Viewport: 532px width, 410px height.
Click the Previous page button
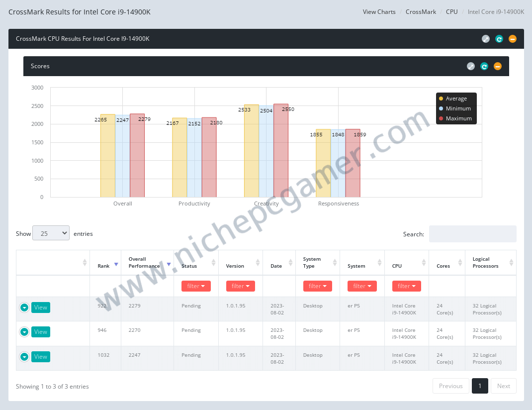(x=450, y=386)
